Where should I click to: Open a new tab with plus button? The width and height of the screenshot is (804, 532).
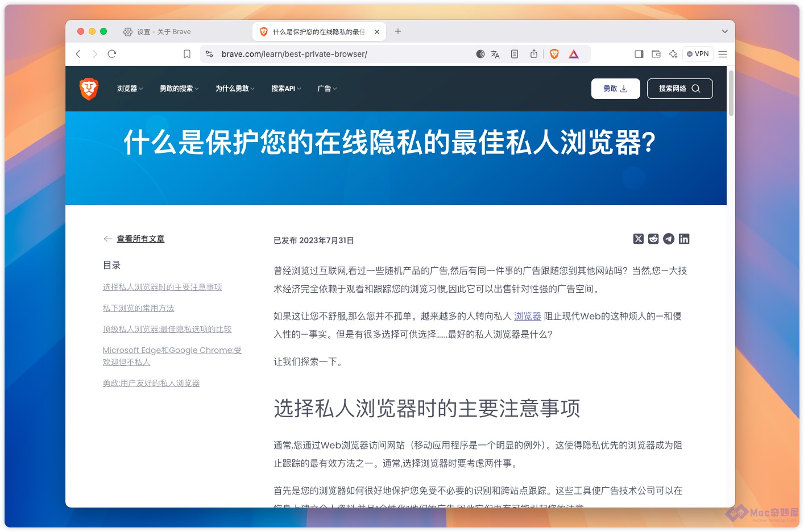click(398, 31)
